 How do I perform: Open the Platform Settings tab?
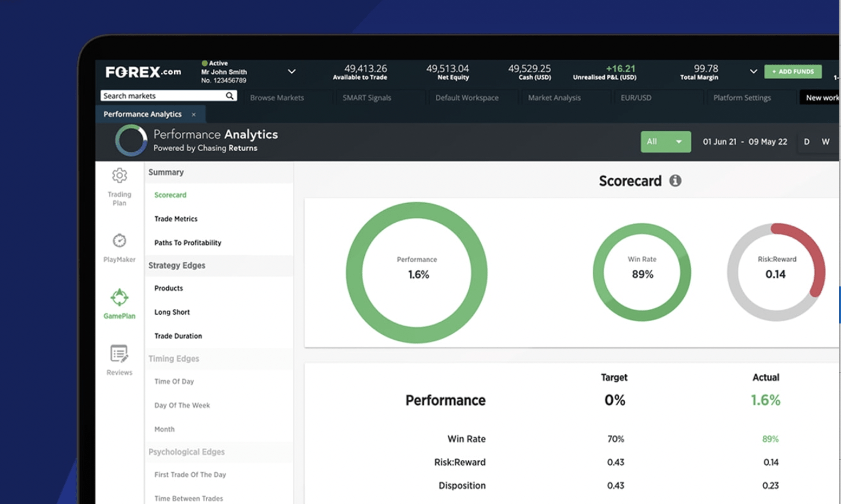click(742, 98)
